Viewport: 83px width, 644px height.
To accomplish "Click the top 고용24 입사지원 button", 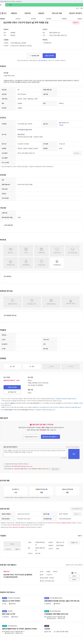I will pos(49,56).
